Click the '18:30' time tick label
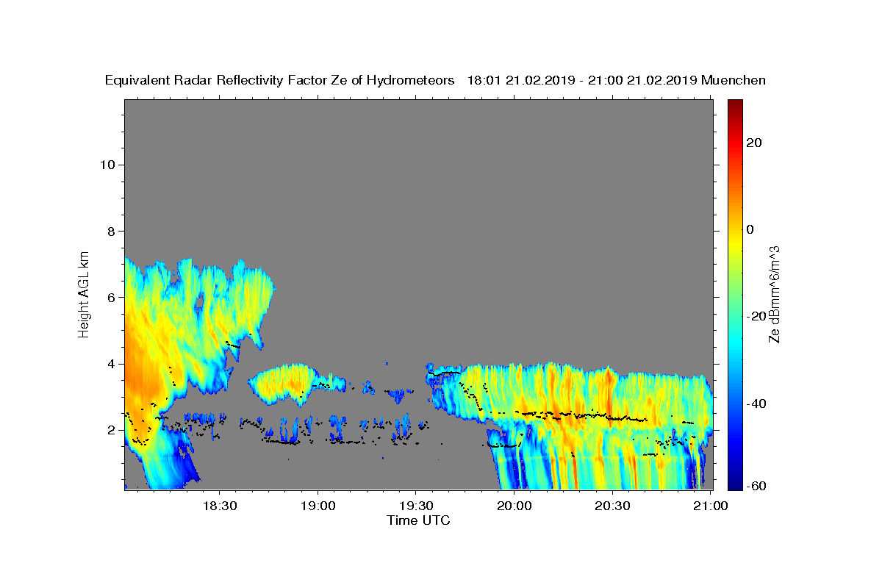This screenshot has height=588, width=882. pos(219,506)
